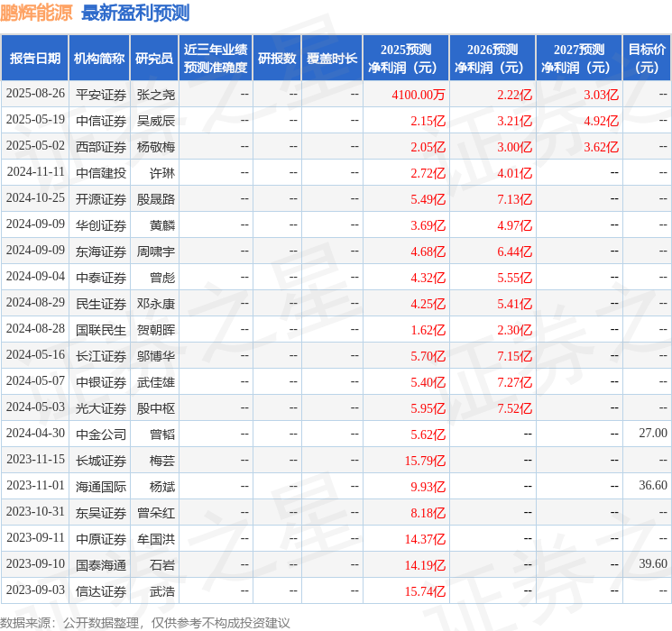Click analyst name 武浩 in last row

click(161, 590)
